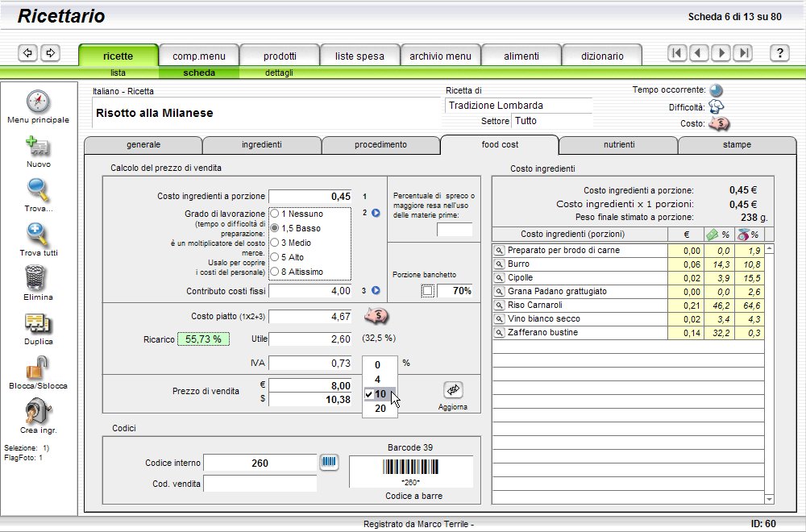Viewport: 806px width, 532px height.
Task: Click the Tempo occorrente clock icon
Action: coord(716,90)
